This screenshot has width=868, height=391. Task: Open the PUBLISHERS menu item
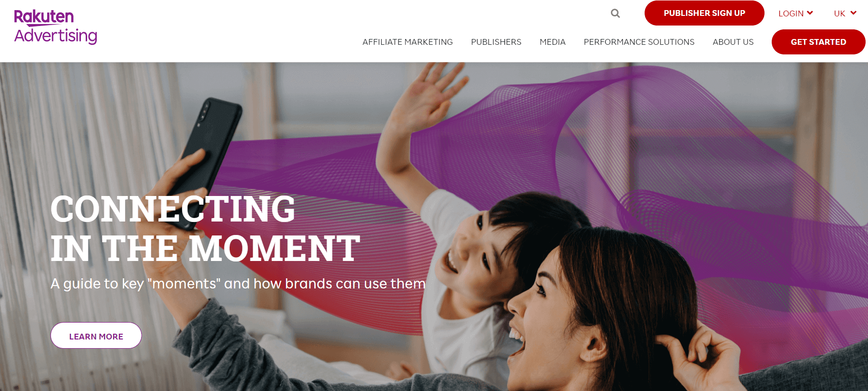click(x=496, y=42)
